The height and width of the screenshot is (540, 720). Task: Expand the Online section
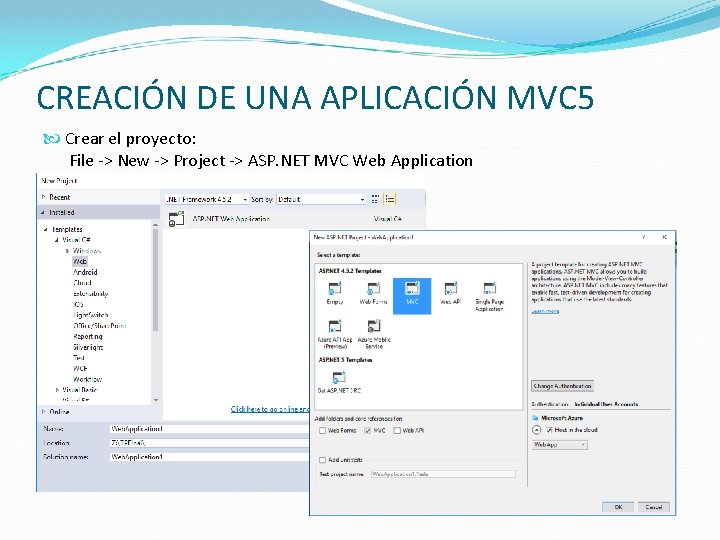click(44, 411)
